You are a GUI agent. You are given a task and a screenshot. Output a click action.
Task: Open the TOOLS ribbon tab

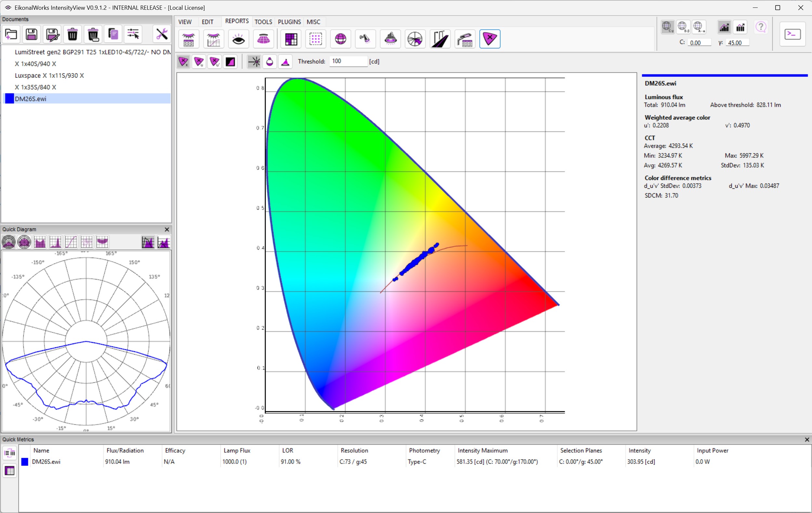click(x=263, y=22)
